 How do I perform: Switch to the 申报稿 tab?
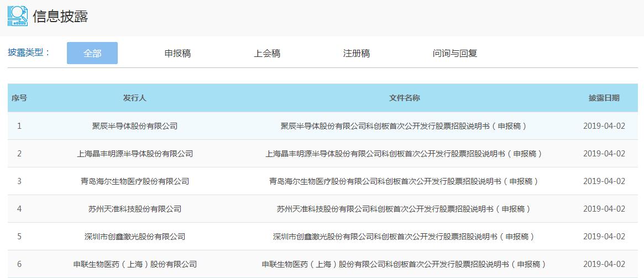[x=177, y=53]
